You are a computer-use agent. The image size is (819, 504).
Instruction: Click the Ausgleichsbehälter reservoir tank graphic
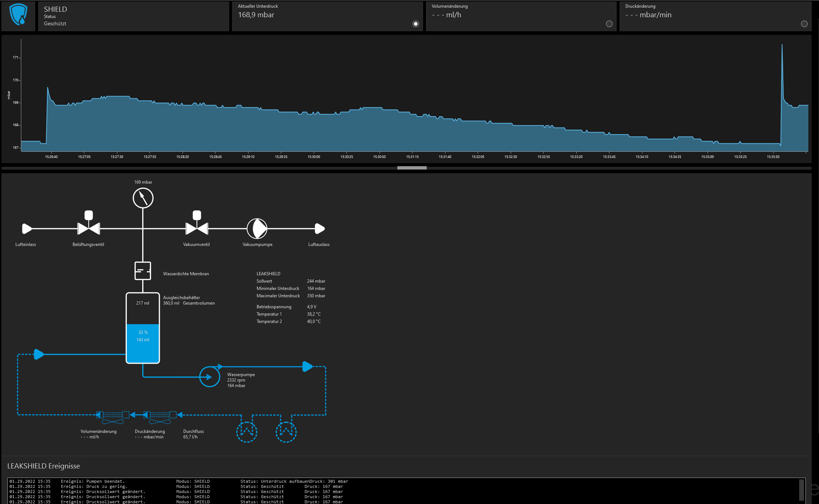(143, 327)
